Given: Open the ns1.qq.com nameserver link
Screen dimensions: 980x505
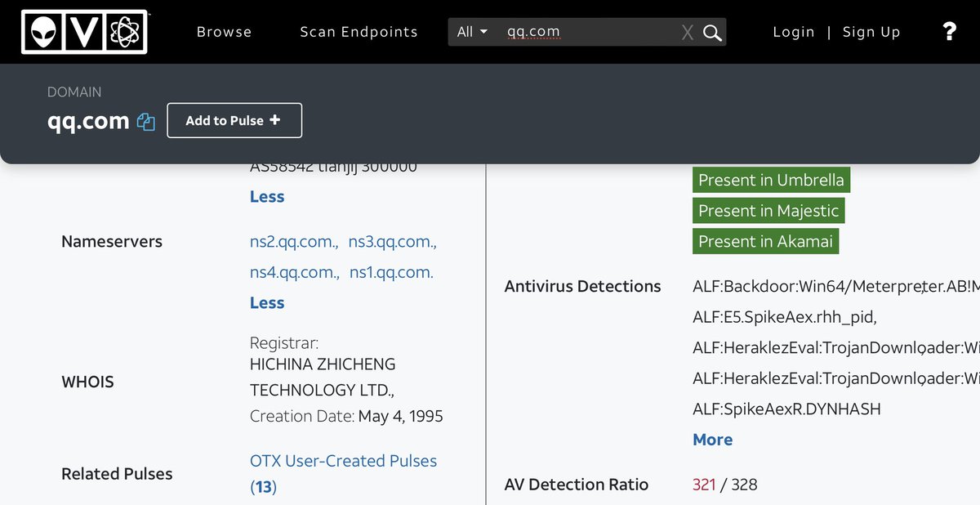Looking at the screenshot, I should click(391, 273).
